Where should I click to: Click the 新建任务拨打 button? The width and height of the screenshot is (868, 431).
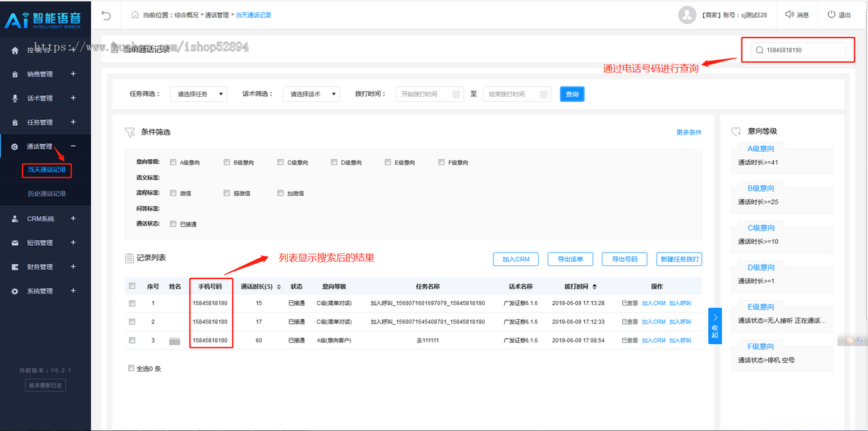(x=679, y=259)
